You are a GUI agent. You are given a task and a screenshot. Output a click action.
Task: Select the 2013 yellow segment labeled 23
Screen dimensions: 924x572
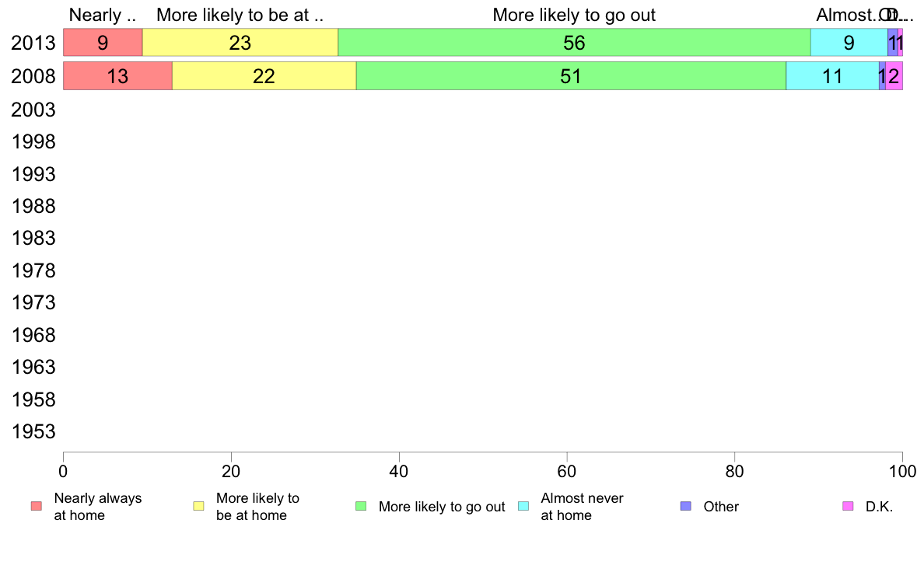(x=240, y=43)
